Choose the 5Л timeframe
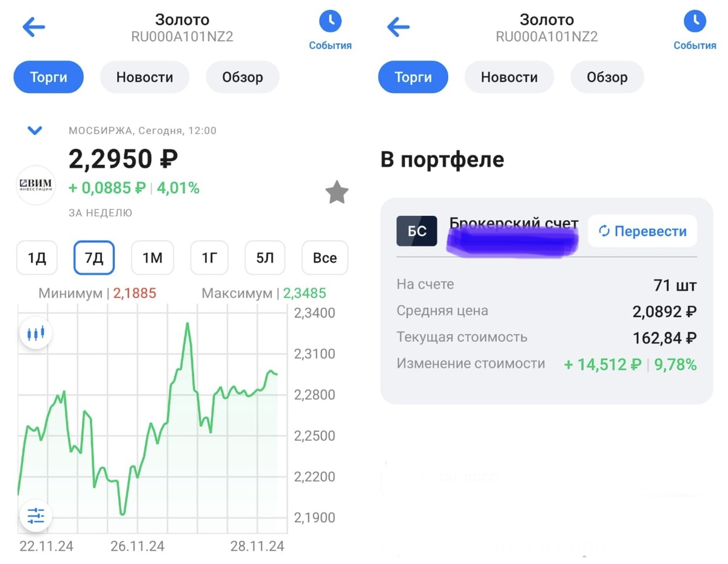The width and height of the screenshot is (728, 564). click(265, 258)
